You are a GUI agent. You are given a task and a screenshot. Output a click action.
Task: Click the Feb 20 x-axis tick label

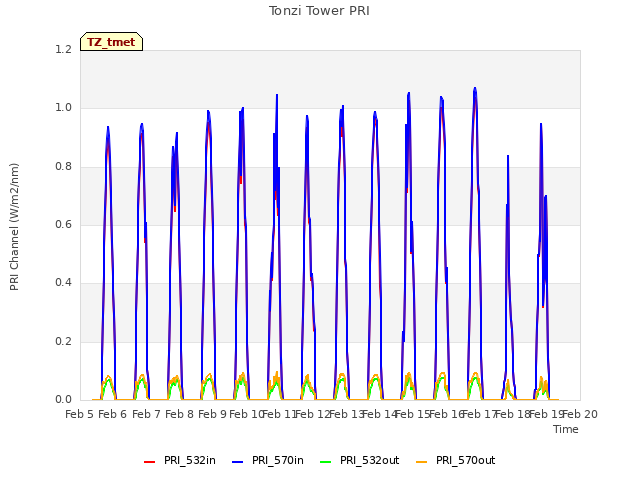point(580,414)
